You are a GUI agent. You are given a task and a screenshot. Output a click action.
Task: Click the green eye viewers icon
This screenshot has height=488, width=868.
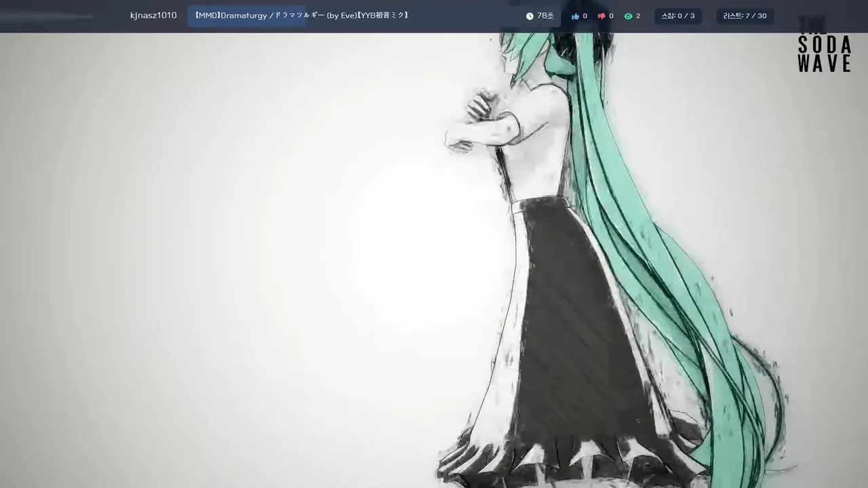click(x=628, y=16)
